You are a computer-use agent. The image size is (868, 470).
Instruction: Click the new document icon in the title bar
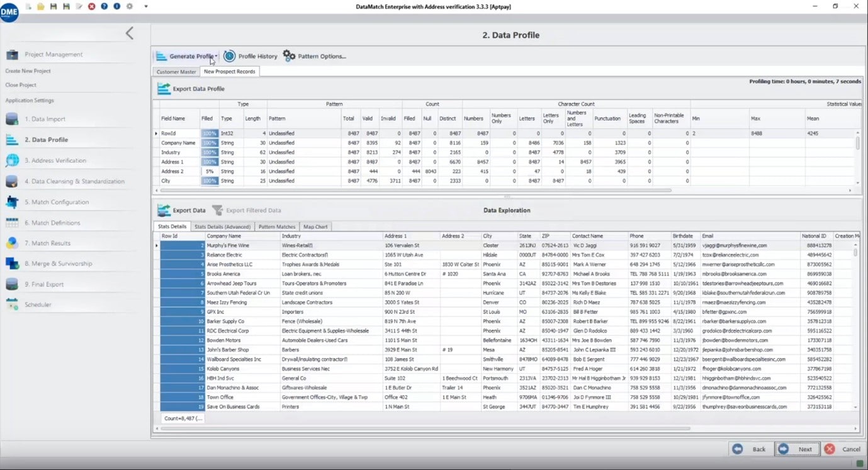(29, 6)
